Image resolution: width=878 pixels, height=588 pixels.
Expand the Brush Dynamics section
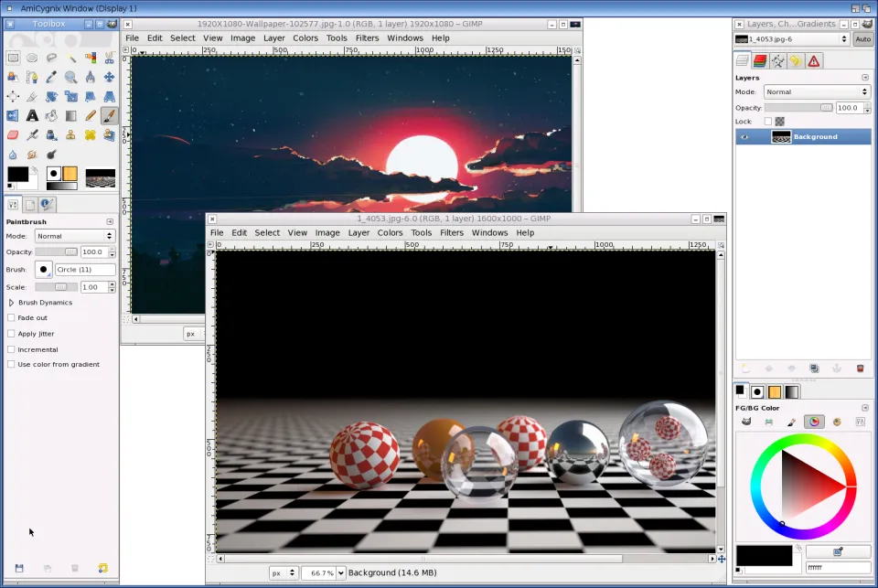pos(11,303)
